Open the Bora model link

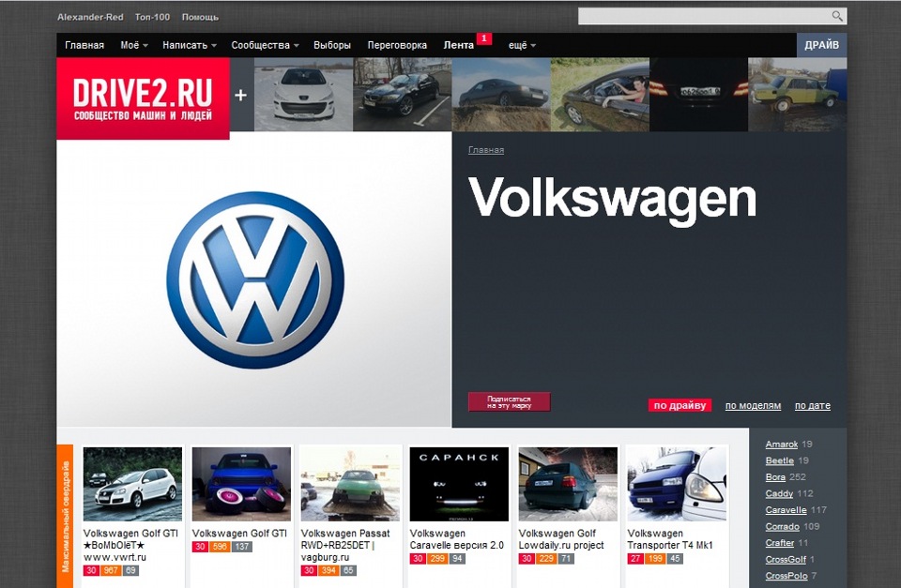pyautogui.click(x=775, y=476)
